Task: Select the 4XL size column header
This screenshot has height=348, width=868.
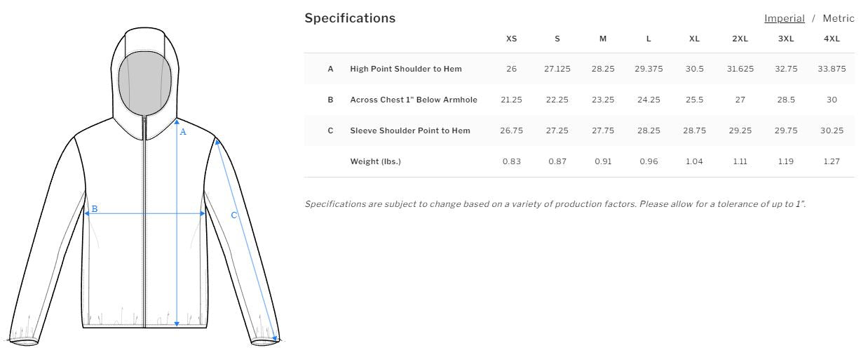Action: 832,39
